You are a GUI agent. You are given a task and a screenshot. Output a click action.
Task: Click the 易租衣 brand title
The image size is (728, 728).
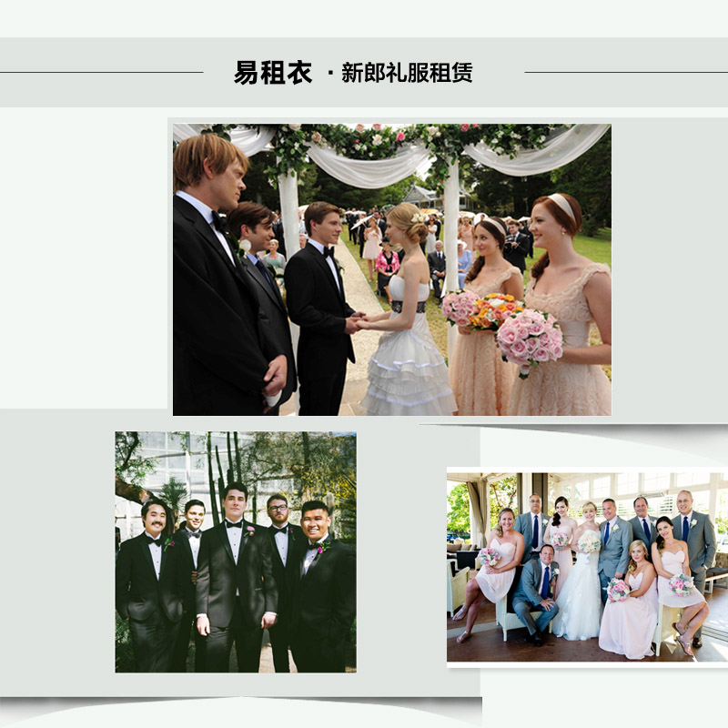(x=272, y=73)
